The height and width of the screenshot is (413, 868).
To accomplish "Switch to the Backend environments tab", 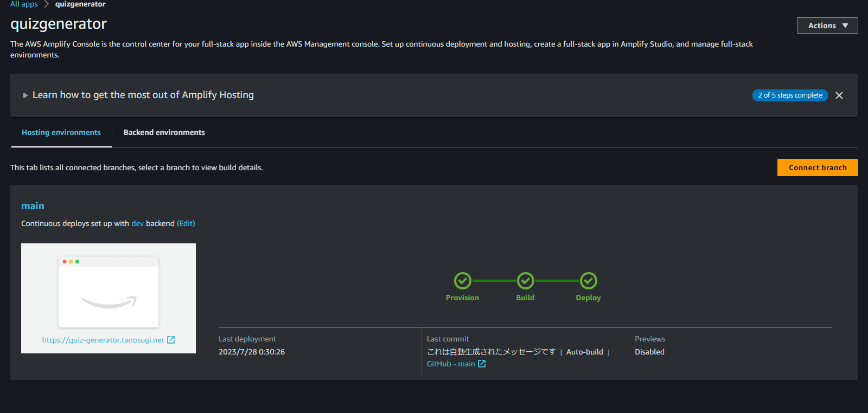I will [x=164, y=133].
